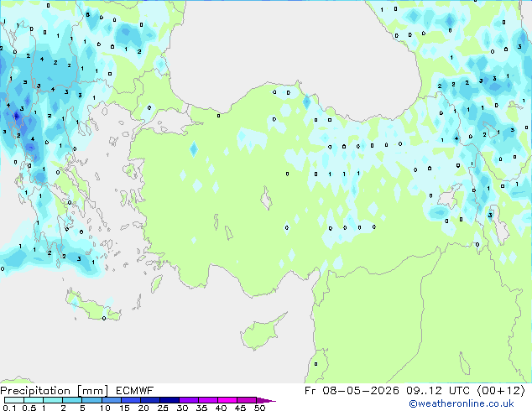Choose the 2–5 mm legend swatch
The width and height of the screenshot is (532, 411).
pos(72,400)
